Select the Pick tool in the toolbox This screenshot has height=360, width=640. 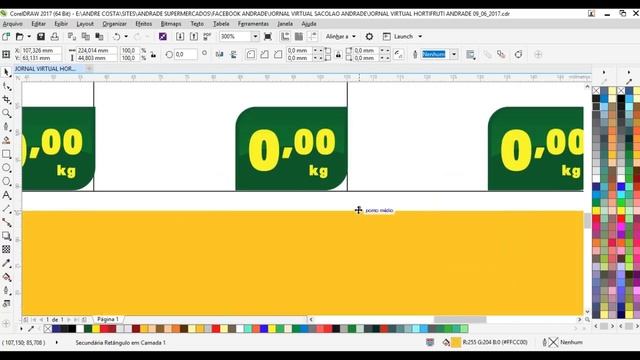click(6, 73)
